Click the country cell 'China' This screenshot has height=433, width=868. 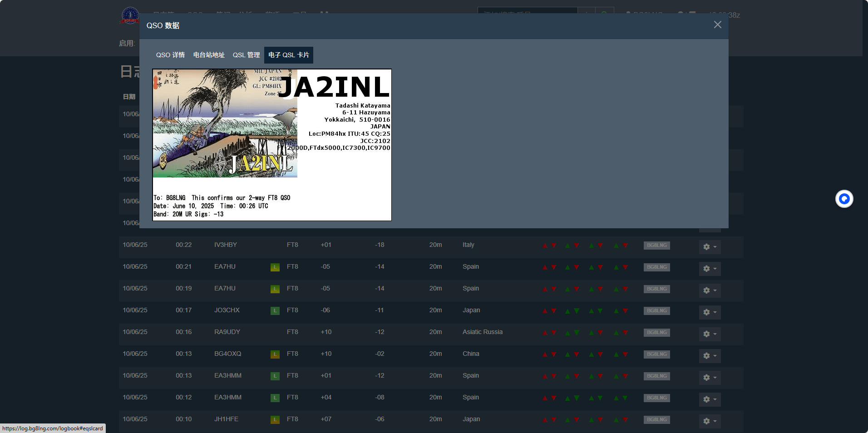471,354
